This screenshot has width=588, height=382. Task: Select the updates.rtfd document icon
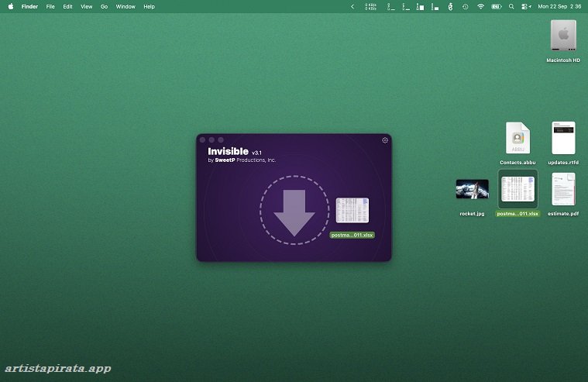point(563,139)
